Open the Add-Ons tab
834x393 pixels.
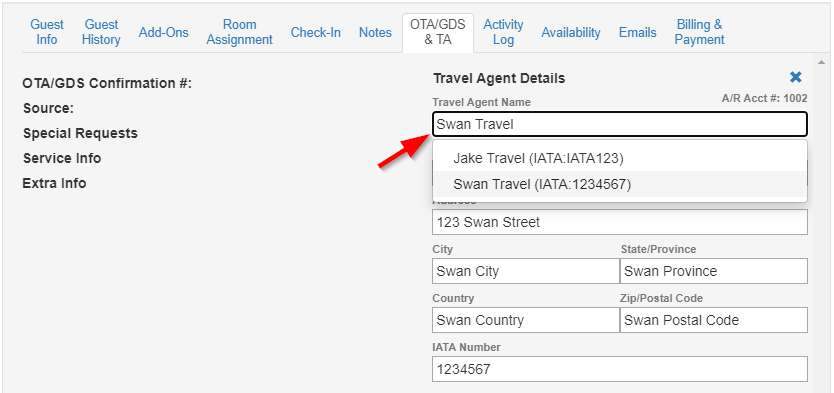pos(164,32)
